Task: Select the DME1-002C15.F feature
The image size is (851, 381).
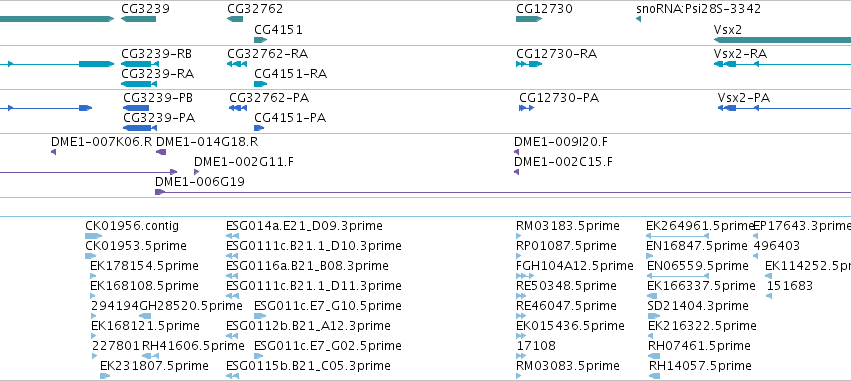Action: pos(563,162)
